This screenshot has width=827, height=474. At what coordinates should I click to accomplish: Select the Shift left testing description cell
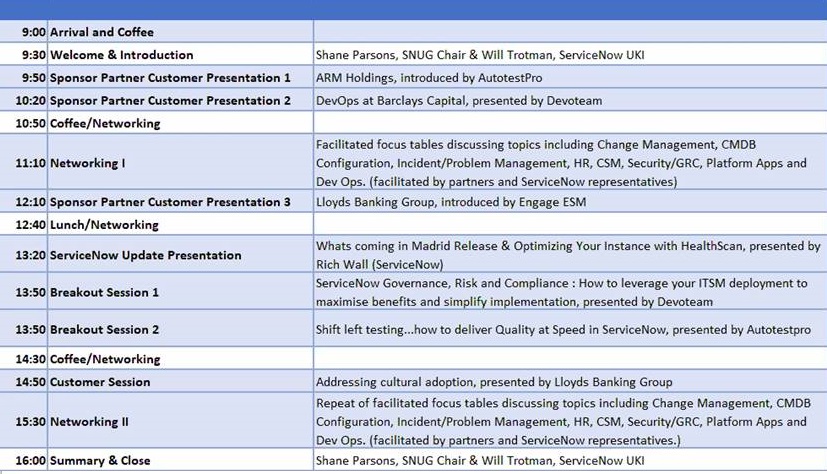point(570,328)
